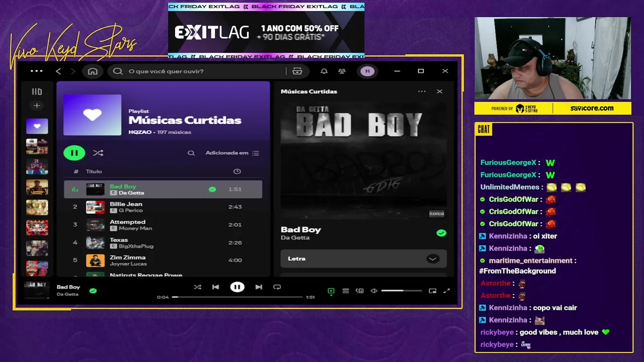Select the 'Billie Jean' track
This screenshot has width=644, height=362.
point(163,207)
